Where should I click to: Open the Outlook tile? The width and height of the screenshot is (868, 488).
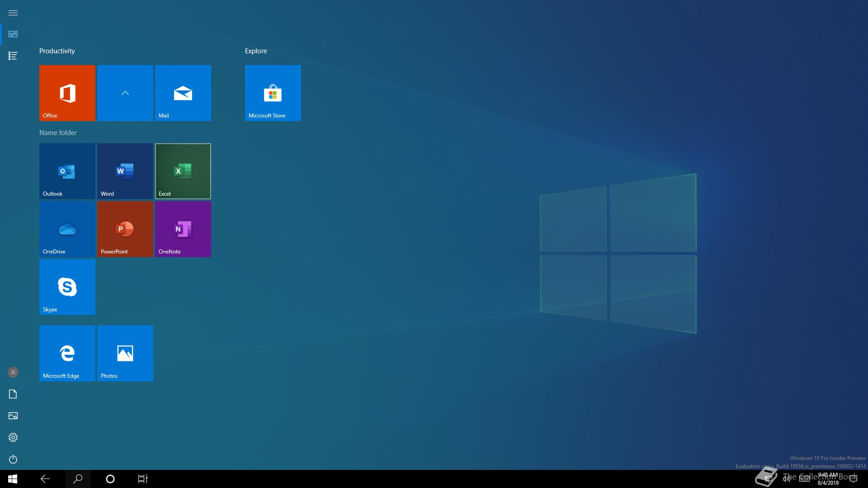coord(67,171)
